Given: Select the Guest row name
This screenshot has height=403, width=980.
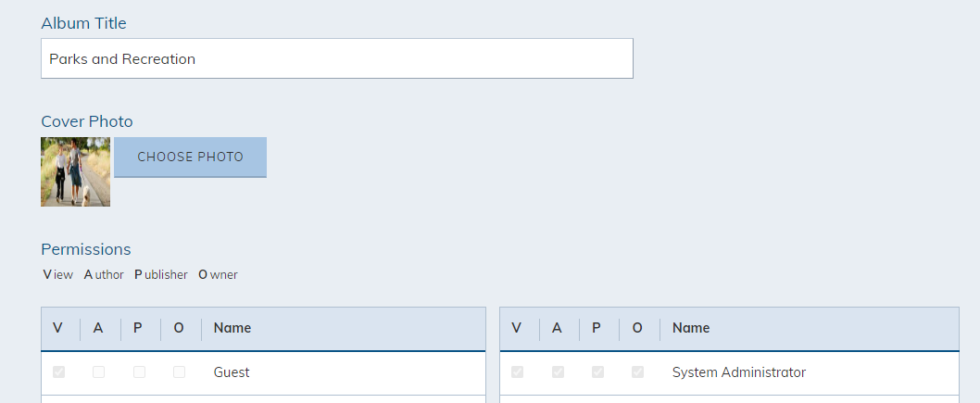Looking at the screenshot, I should coord(232,372).
